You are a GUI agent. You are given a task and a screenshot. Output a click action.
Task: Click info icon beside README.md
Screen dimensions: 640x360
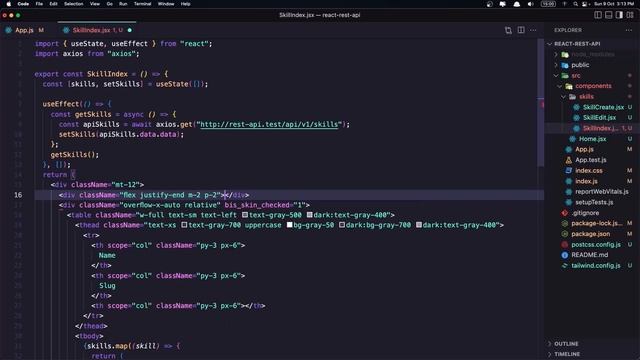(x=565, y=255)
